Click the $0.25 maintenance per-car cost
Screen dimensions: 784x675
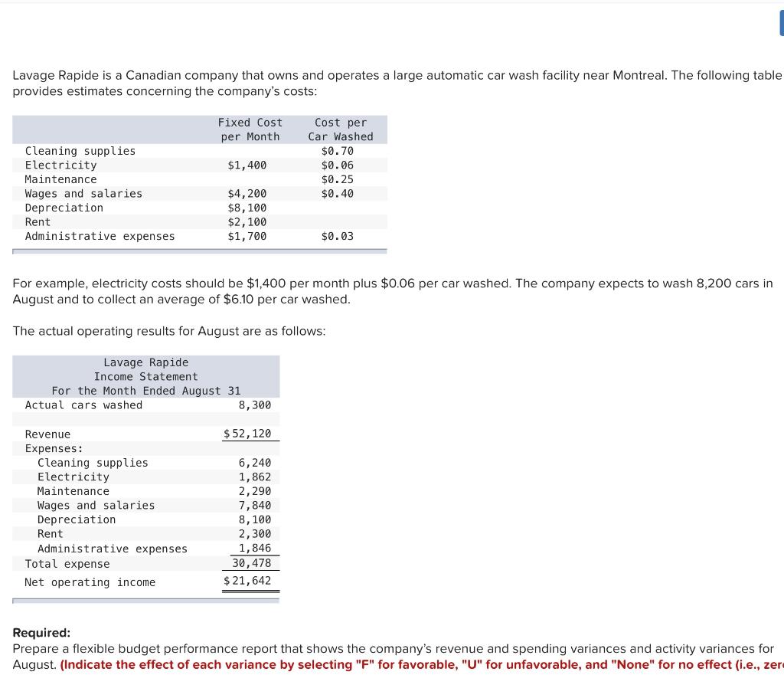338,179
